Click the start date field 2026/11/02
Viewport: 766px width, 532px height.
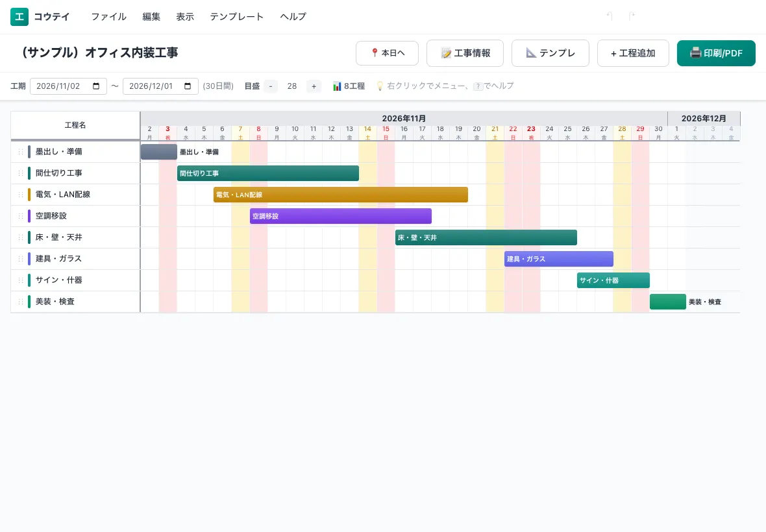(x=68, y=86)
